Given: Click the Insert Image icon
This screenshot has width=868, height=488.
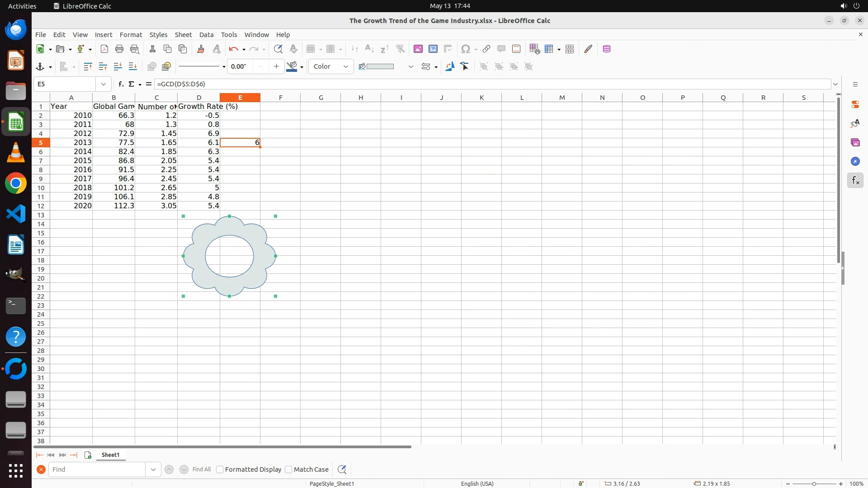Looking at the screenshot, I should 418,49.
